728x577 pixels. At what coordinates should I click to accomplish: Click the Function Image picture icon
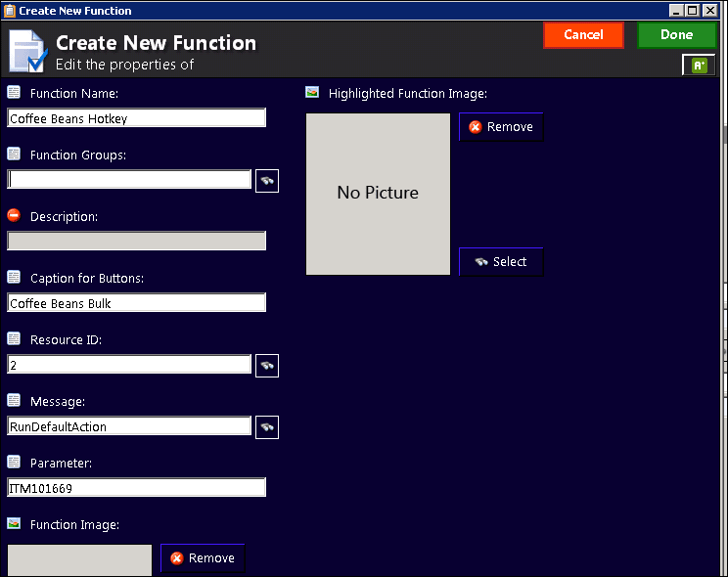[14, 523]
